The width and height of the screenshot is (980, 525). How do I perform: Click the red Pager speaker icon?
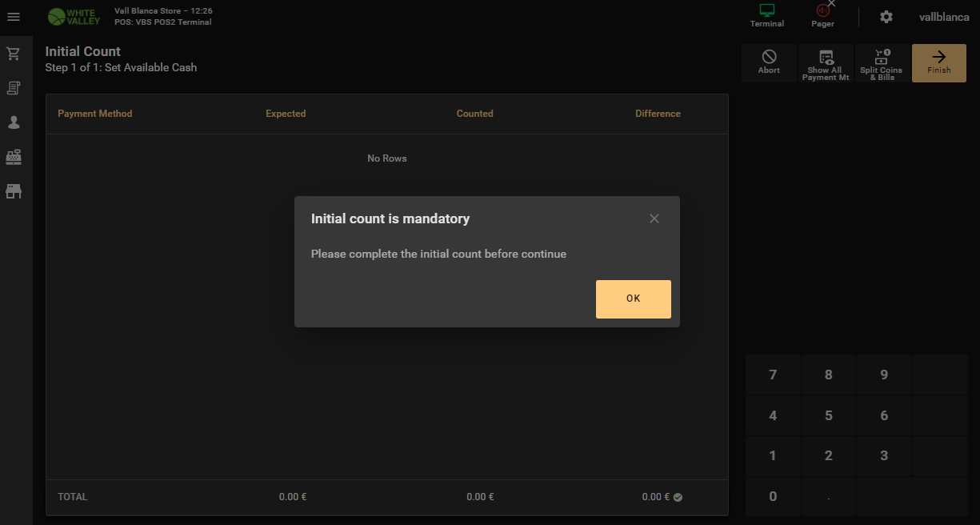tap(822, 11)
